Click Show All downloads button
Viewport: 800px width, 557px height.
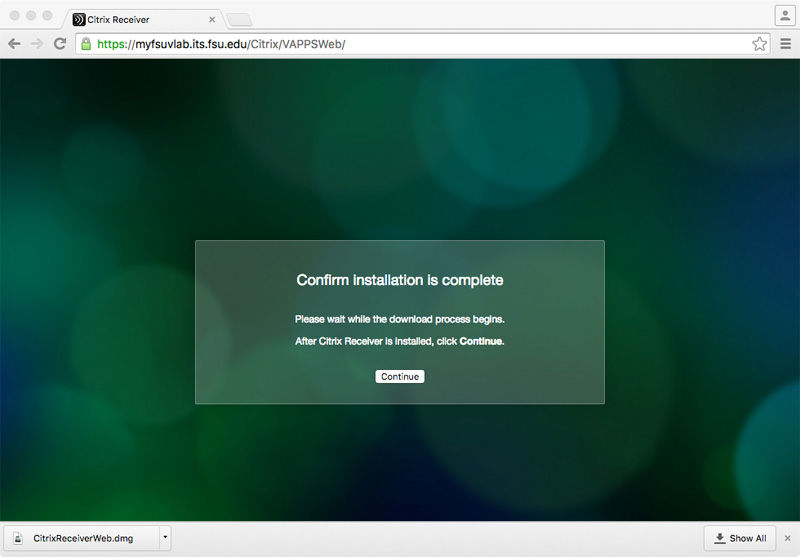740,538
